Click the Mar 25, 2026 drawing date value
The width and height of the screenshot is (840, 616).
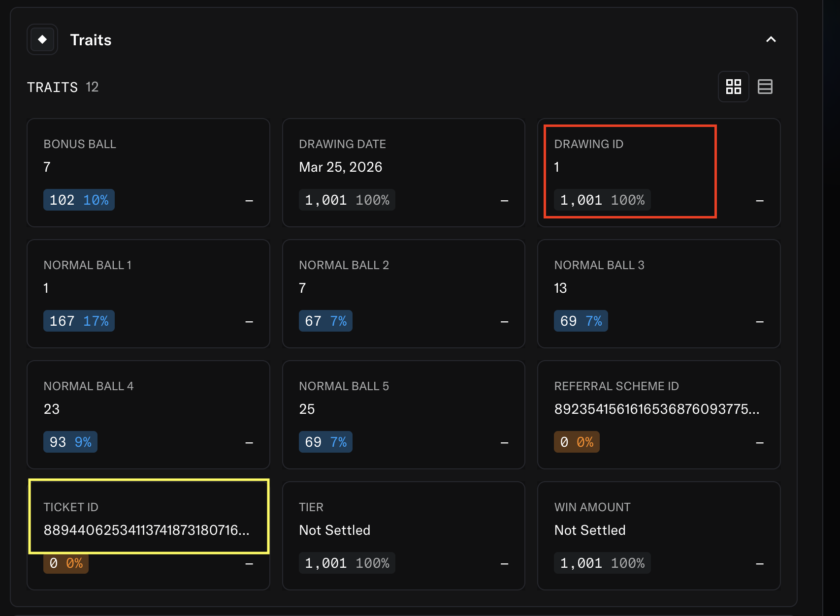(341, 167)
